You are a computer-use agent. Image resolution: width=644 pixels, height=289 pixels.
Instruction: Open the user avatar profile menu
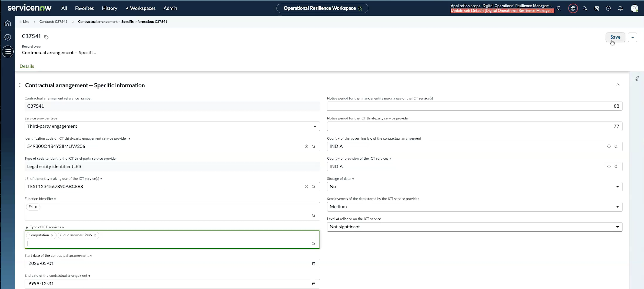[634, 8]
